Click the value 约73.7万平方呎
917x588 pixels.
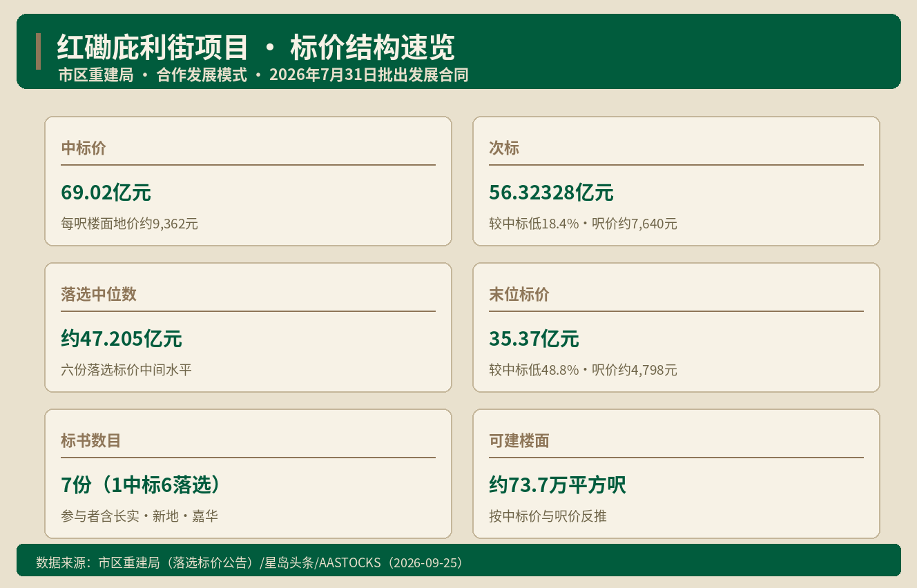pos(557,485)
